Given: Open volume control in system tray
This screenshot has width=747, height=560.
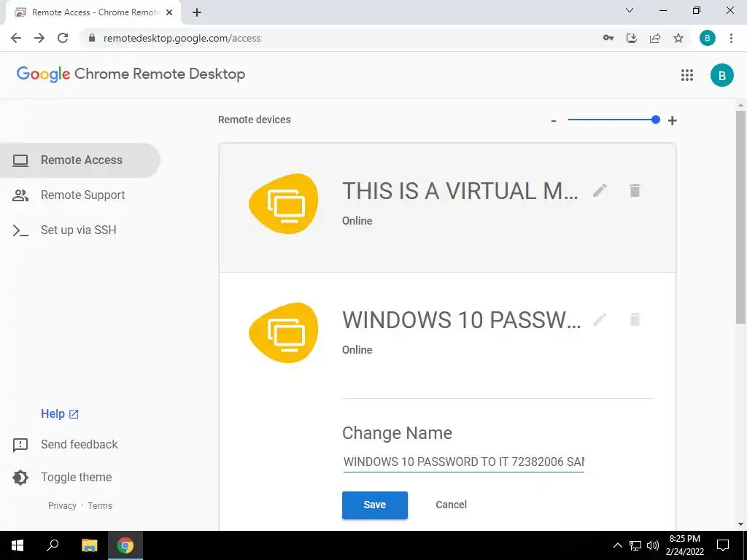Looking at the screenshot, I should click(653, 545).
